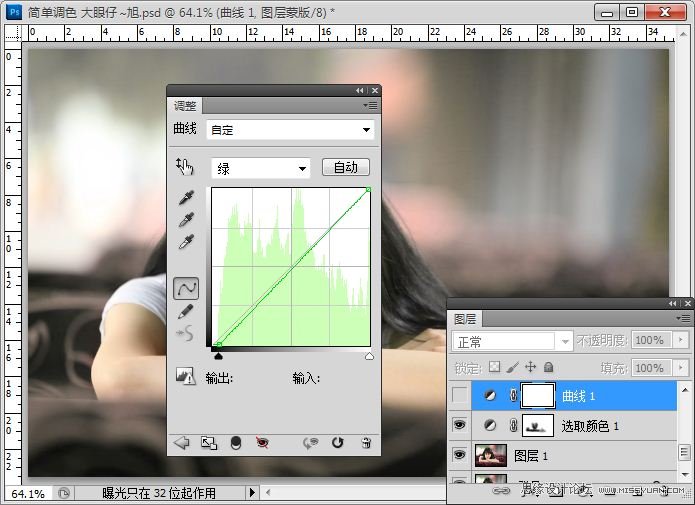This screenshot has width=695, height=505.
Task: Click the adjustment icon of 曲线 1 layer
Action: pyautogui.click(x=490, y=395)
